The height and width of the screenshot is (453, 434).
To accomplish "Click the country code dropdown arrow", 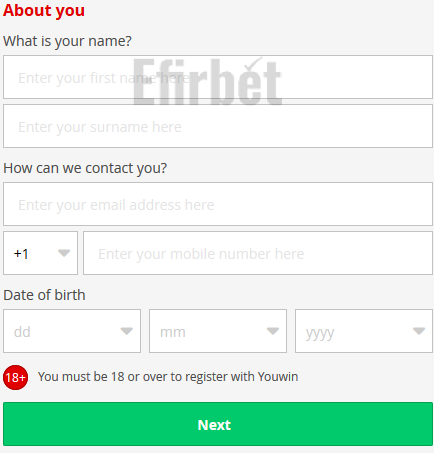I will pyautogui.click(x=64, y=253).
